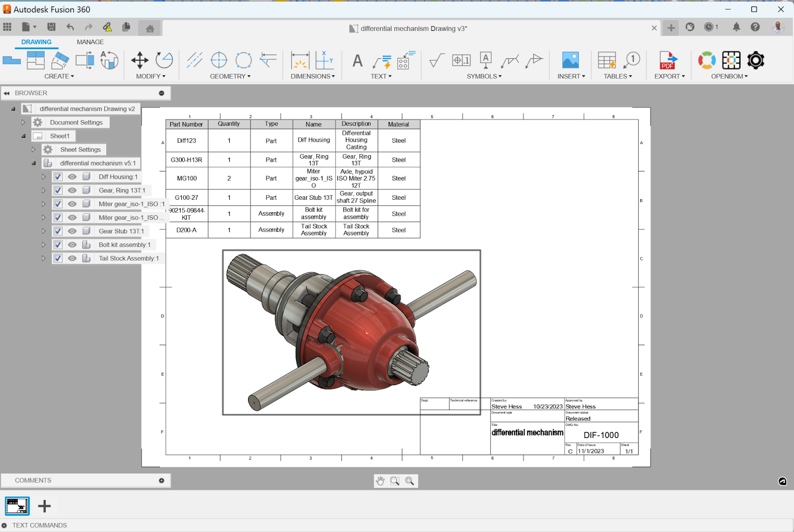The width and height of the screenshot is (794, 532).
Task: Click the Balloon tool icon
Action: (x=632, y=60)
